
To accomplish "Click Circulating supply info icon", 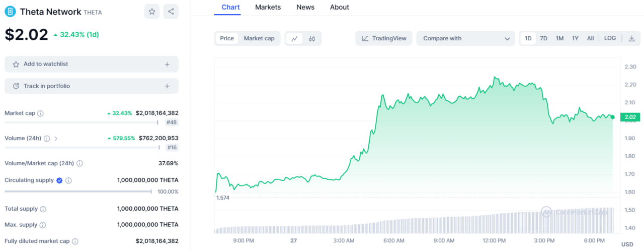I will [x=68, y=180].
